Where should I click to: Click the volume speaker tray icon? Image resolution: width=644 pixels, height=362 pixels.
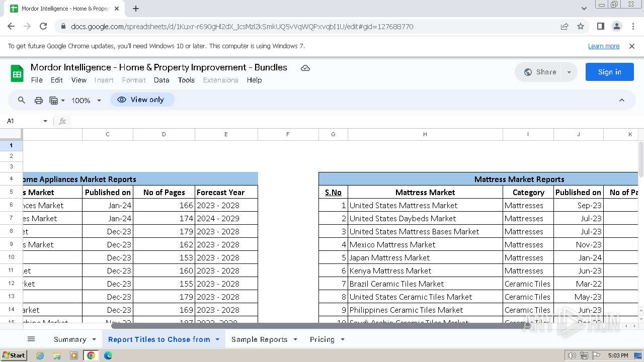572,355
